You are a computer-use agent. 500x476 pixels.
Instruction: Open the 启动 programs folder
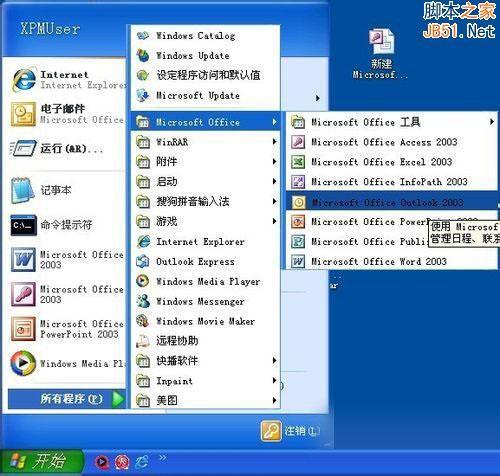point(205,182)
